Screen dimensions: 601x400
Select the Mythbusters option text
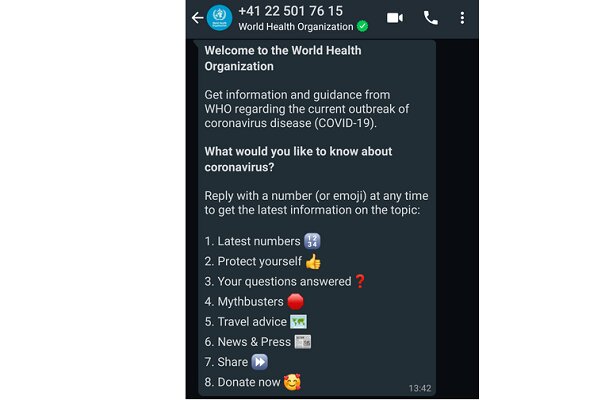250,302
